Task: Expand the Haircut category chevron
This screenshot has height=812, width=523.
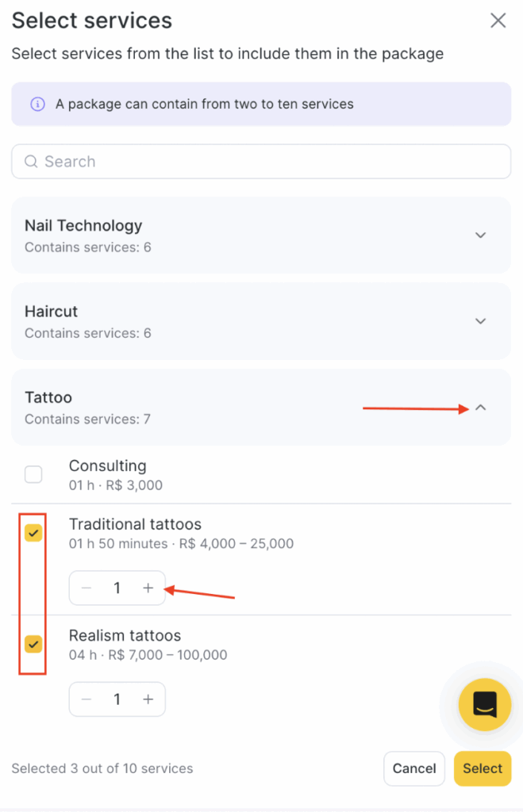Action: coord(480,321)
